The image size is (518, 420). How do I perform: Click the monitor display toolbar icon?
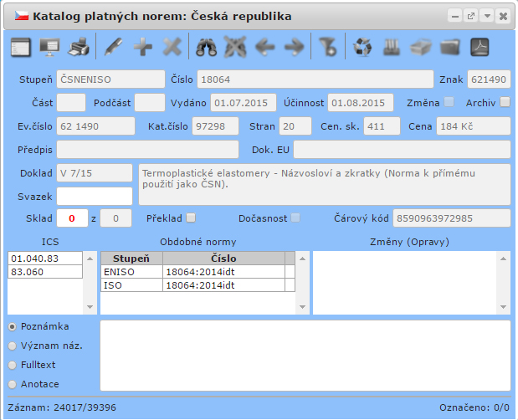[49, 47]
